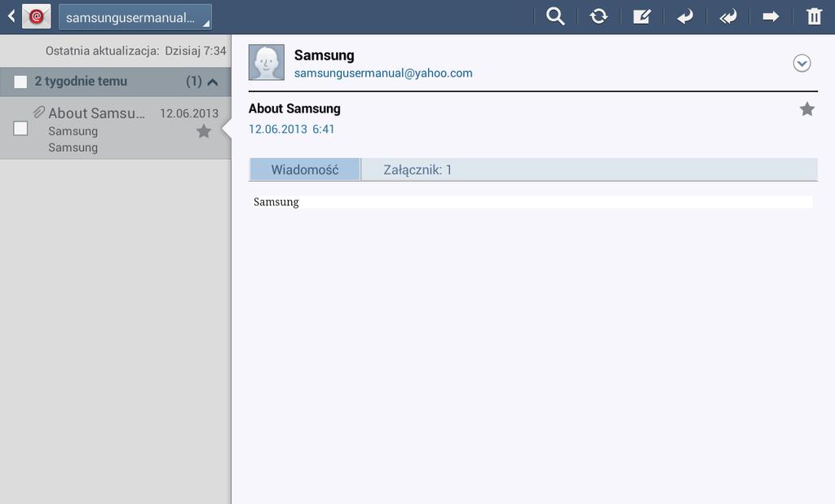
Task: Open search with the magnifier icon
Action: coord(555,16)
